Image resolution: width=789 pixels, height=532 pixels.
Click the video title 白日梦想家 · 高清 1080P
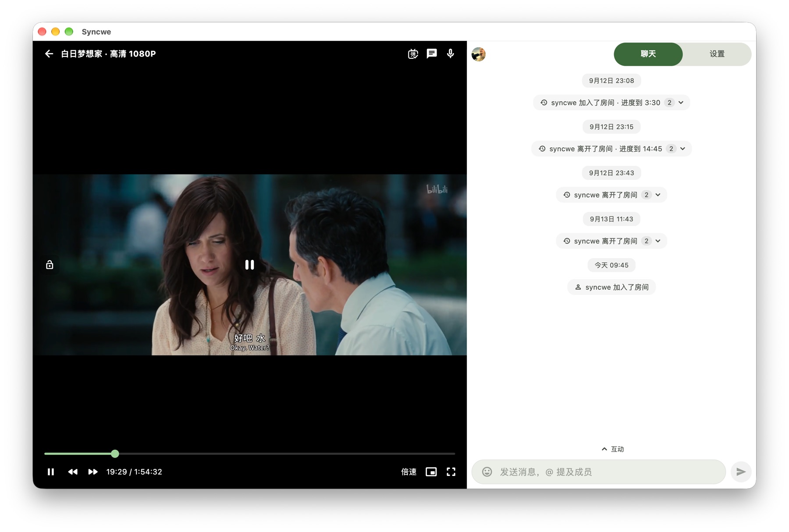tap(108, 53)
